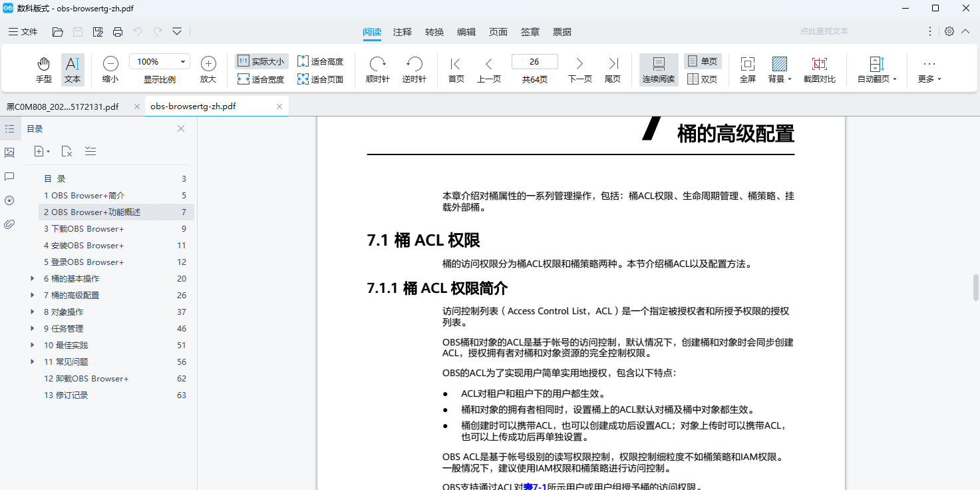Toggle 适合宽度 fit width view

(261, 79)
